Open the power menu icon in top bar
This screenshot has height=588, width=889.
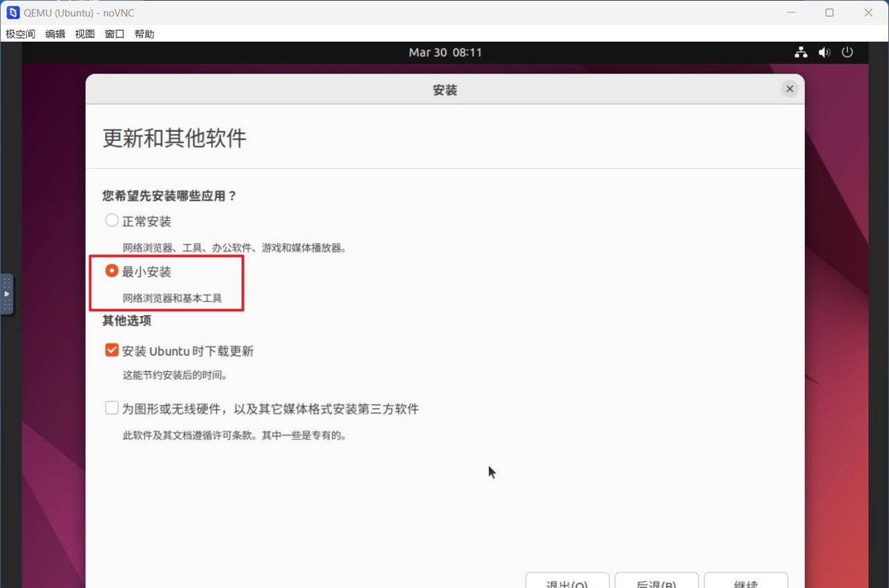tap(847, 52)
